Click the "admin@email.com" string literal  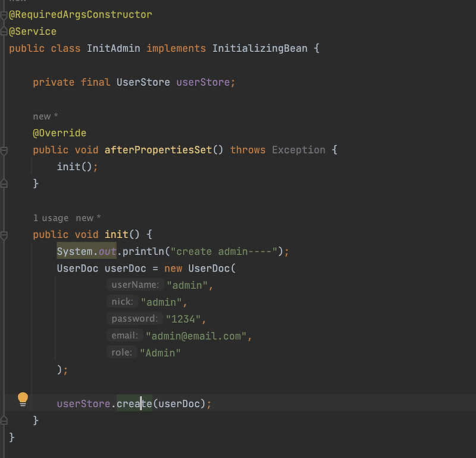click(x=196, y=336)
